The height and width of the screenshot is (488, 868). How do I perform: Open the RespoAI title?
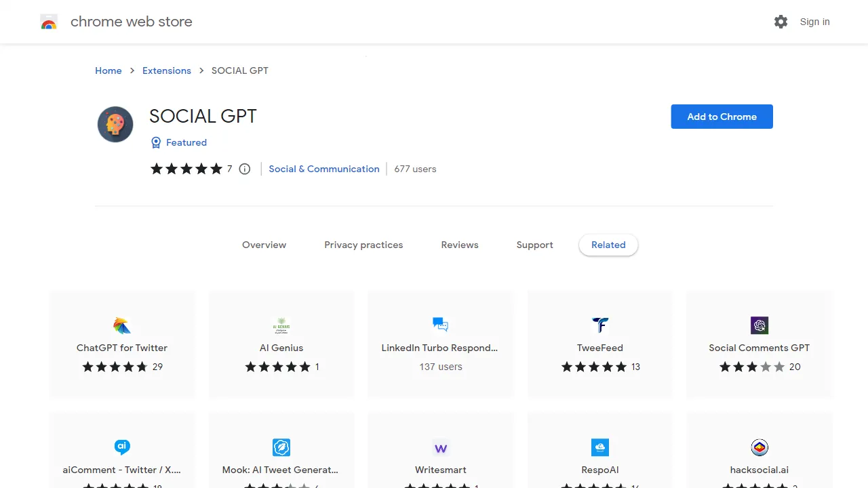click(x=600, y=470)
